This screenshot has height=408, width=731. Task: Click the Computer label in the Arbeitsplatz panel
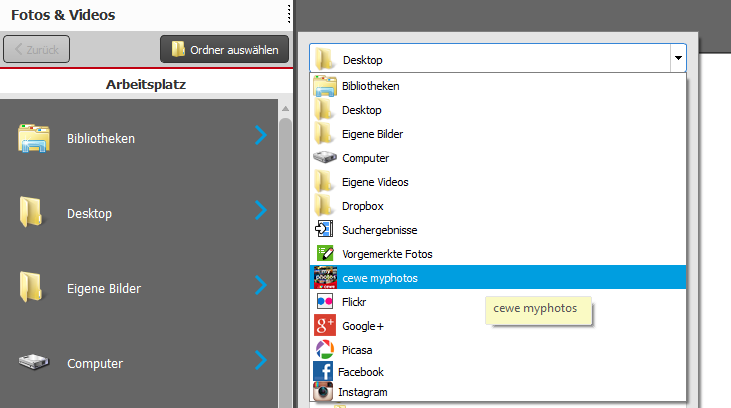click(95, 364)
